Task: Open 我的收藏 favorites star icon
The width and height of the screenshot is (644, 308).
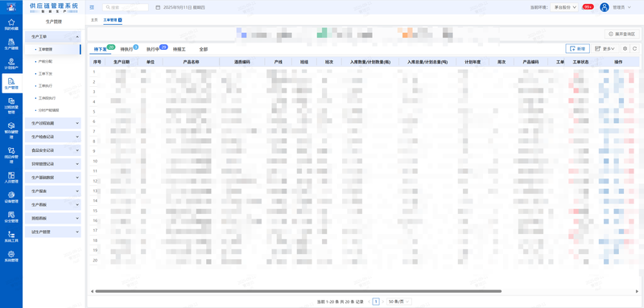Action: pyautogui.click(x=11, y=24)
